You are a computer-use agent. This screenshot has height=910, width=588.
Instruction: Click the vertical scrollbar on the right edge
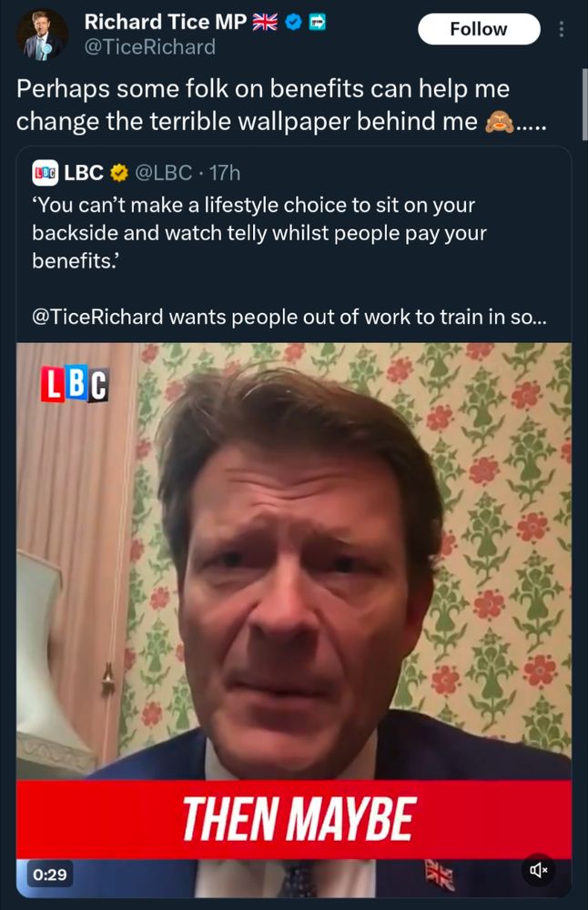(584, 105)
